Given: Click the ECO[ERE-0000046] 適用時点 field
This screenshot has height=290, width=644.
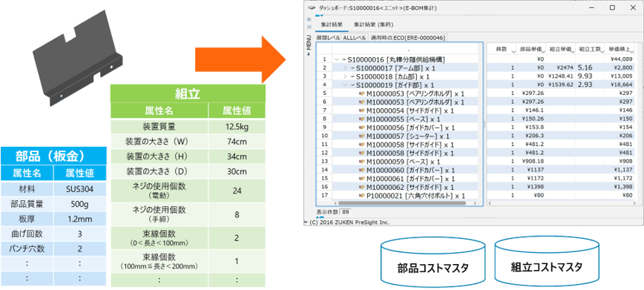Looking at the screenshot, I should 419,37.
